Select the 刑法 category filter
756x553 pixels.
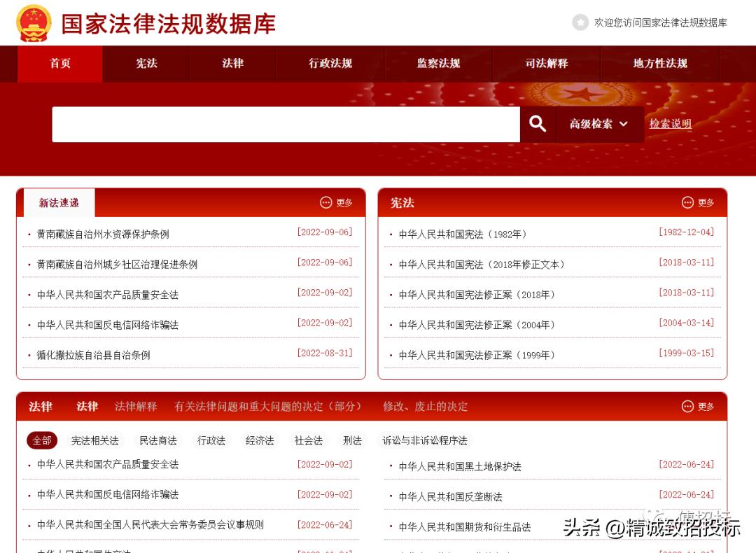pos(353,441)
